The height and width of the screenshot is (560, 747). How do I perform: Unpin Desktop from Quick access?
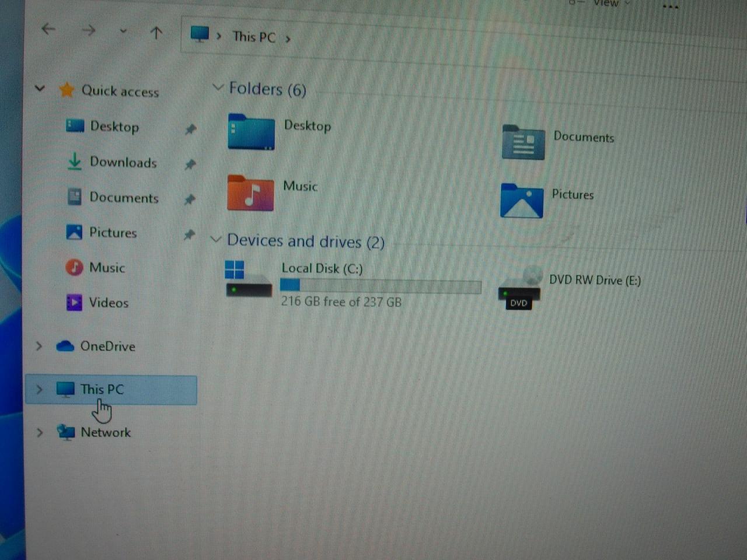coord(190,129)
